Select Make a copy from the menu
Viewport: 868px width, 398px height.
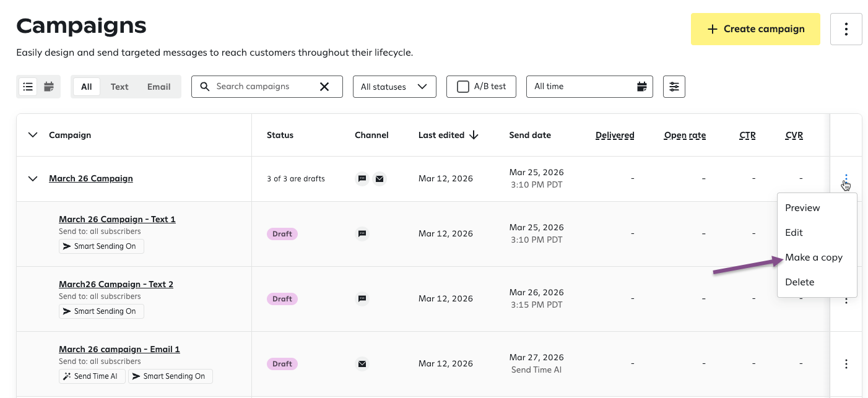point(814,257)
